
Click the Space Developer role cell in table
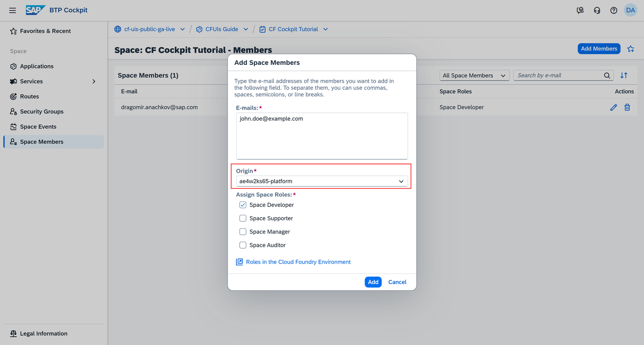[x=462, y=107]
